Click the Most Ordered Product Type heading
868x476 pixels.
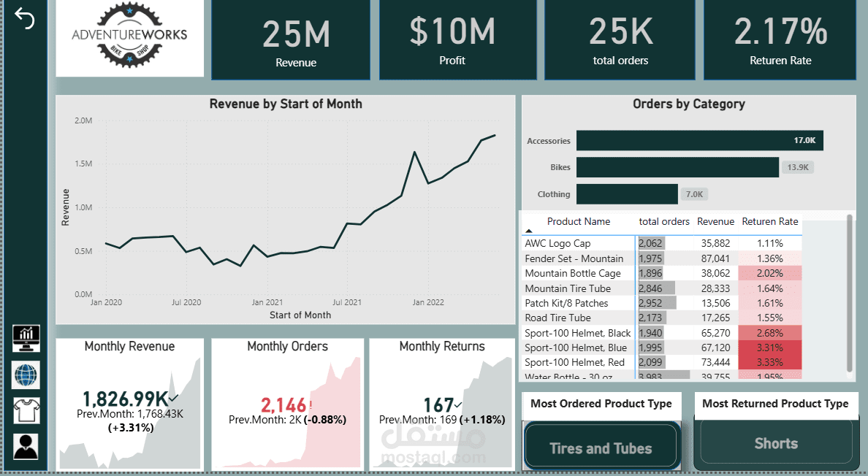point(601,404)
